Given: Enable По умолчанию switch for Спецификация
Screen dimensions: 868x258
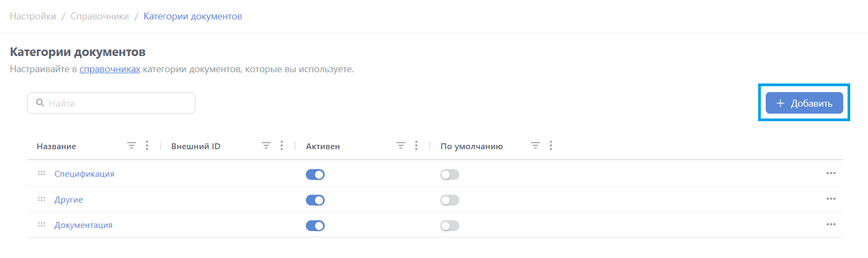Looking at the screenshot, I should click(x=450, y=175).
